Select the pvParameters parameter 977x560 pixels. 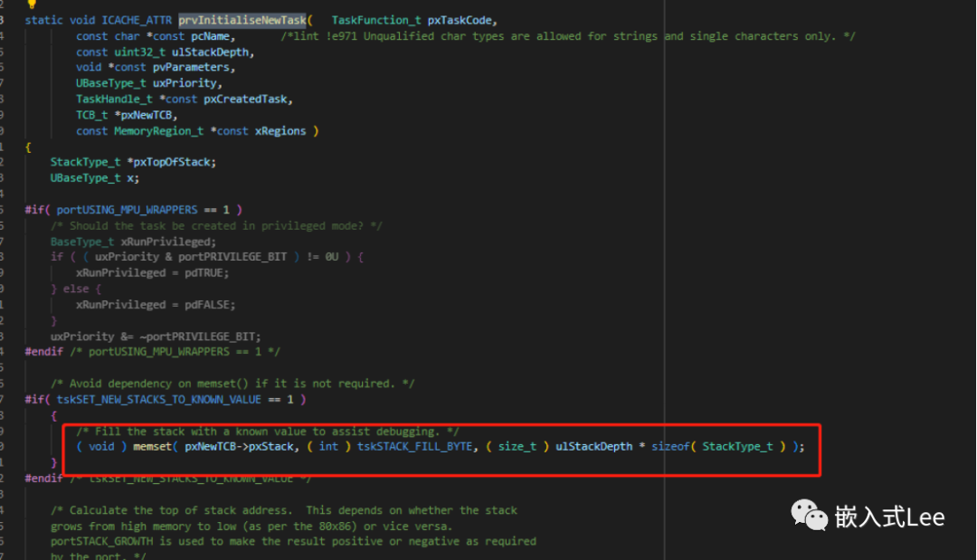[x=191, y=67]
